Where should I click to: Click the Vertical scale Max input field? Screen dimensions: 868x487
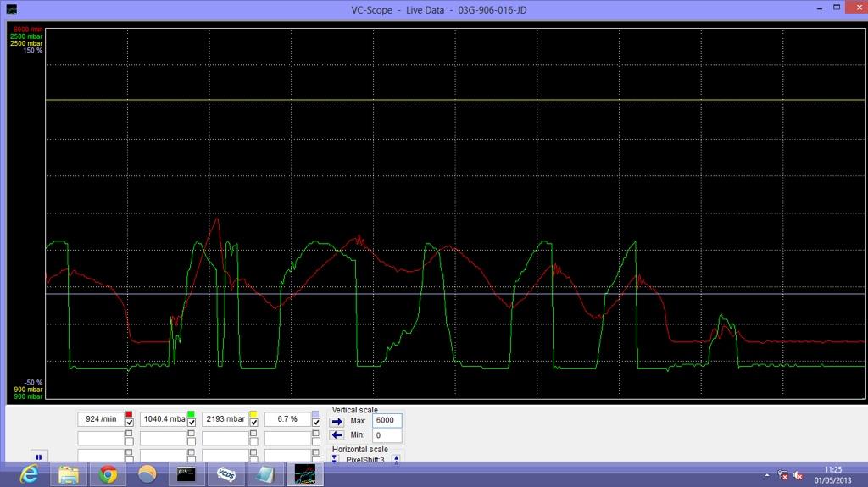click(x=387, y=421)
